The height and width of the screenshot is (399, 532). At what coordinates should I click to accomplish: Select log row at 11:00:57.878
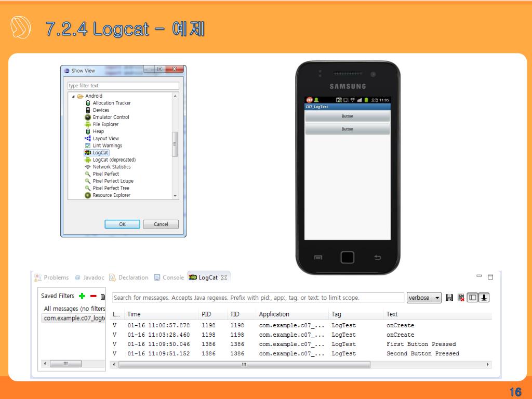(301, 325)
